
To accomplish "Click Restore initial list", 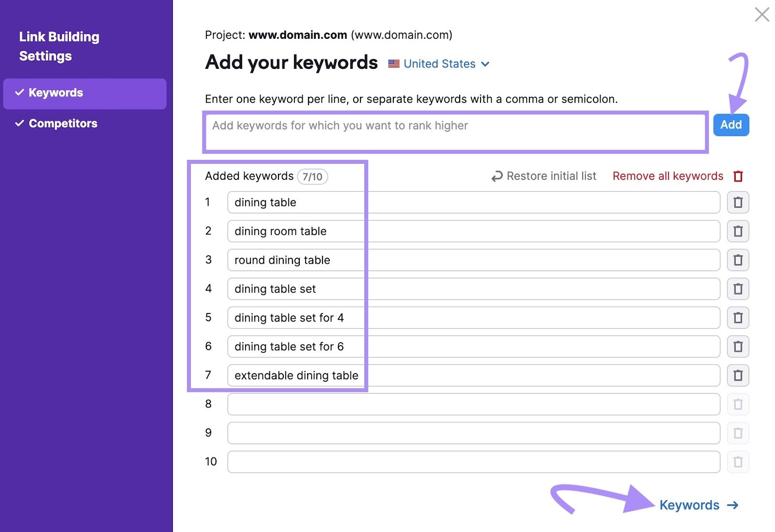I will point(551,176).
